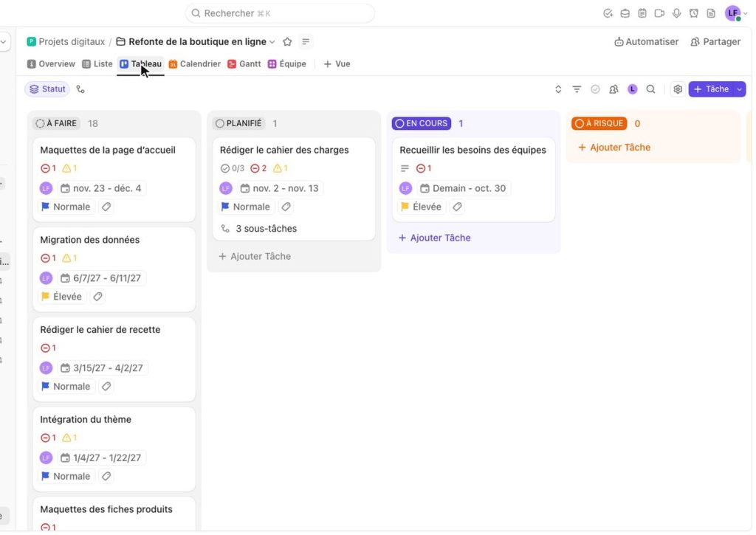
Task: Click description lines icon on Recueillir les besoins card
Action: [x=405, y=168]
